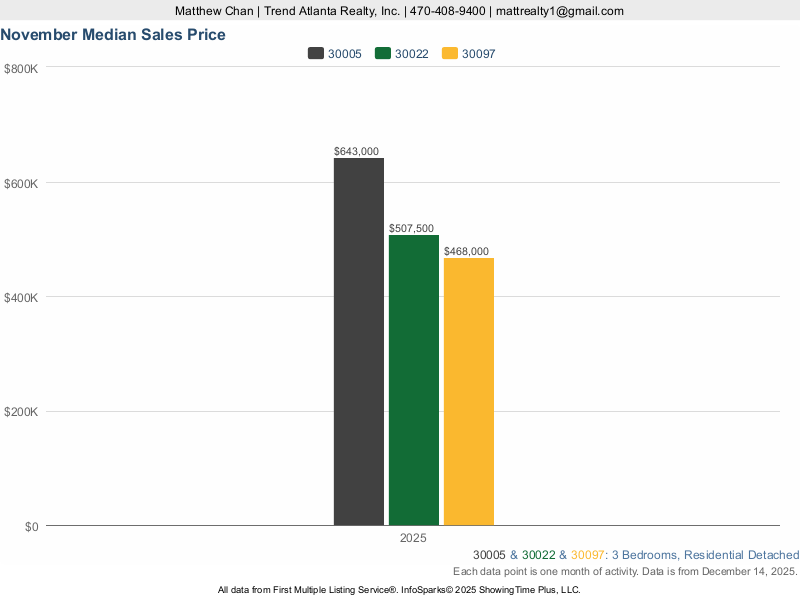Click the $400K y-axis label
This screenshot has height=600, width=800.
pyautogui.click(x=21, y=298)
